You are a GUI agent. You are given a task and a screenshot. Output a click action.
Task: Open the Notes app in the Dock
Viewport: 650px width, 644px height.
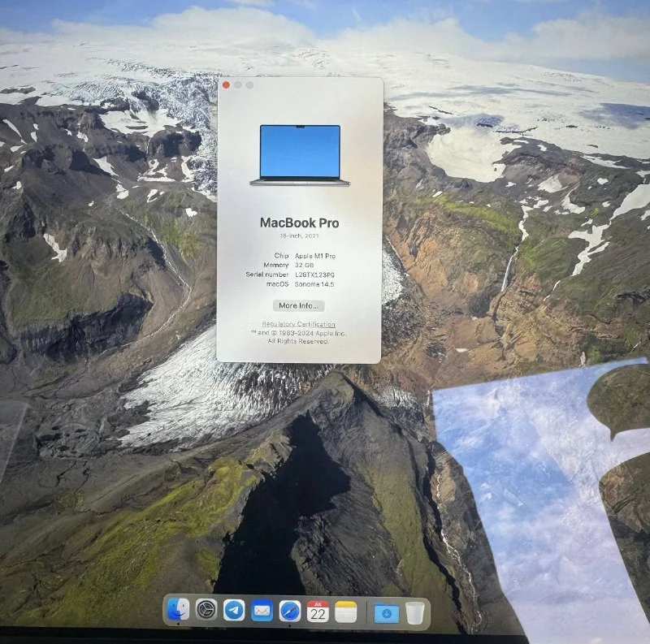(346, 612)
